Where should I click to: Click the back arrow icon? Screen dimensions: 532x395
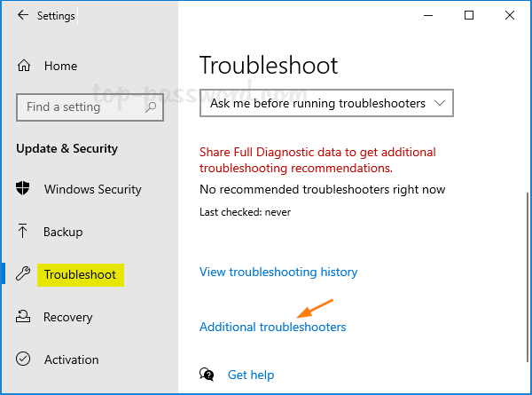[23, 15]
